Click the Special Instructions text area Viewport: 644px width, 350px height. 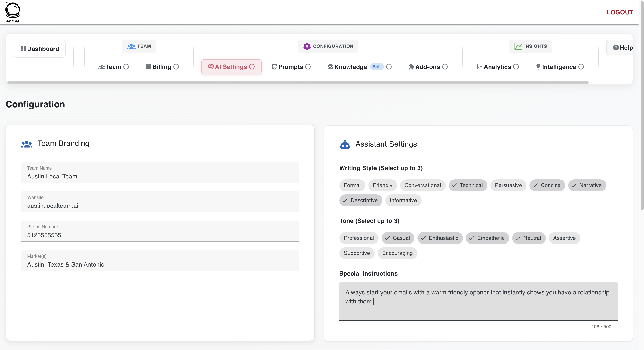point(478,301)
